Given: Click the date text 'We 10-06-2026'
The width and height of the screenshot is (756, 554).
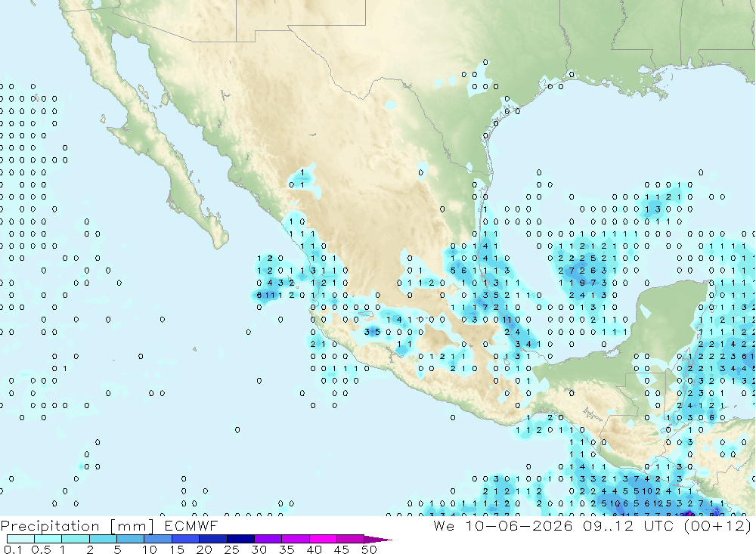Looking at the screenshot, I should pos(503,525).
